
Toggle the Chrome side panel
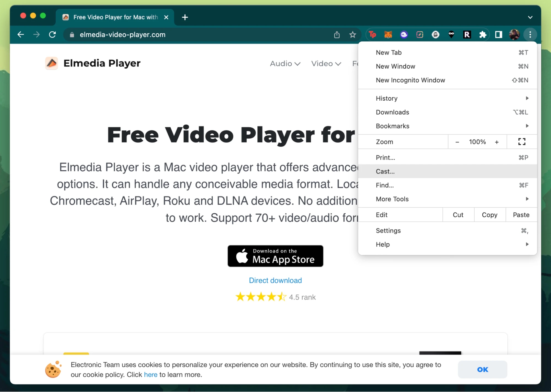(499, 34)
